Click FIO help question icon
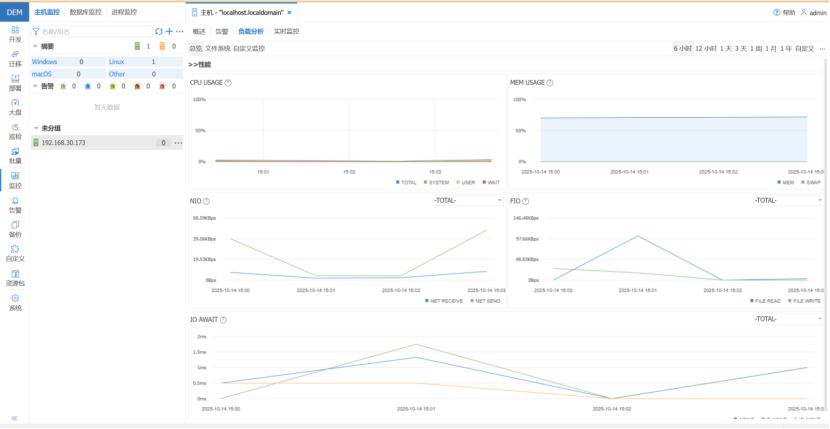Viewport: 830px width, 429px height. (x=526, y=201)
